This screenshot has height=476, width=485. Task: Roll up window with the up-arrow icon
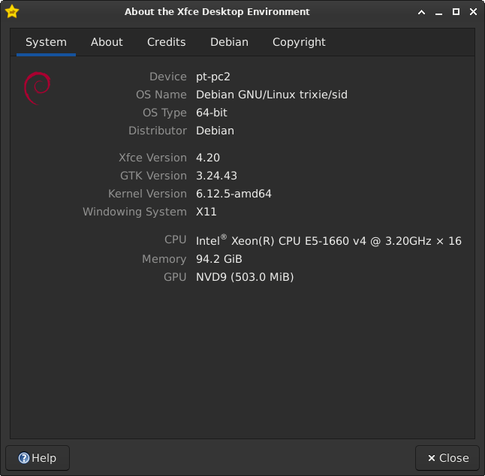(x=421, y=12)
